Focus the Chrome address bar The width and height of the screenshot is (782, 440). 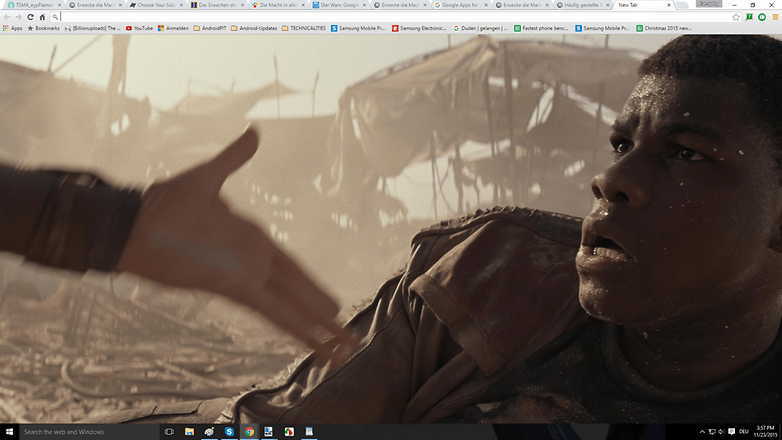(x=389, y=17)
